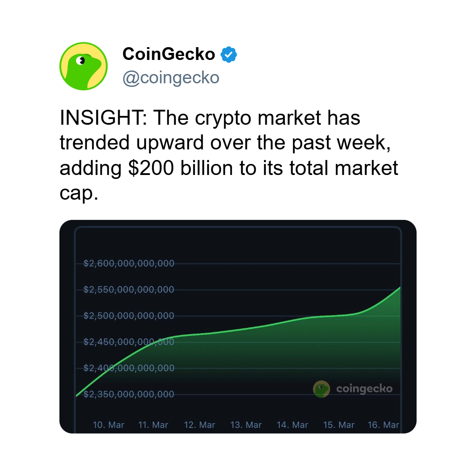Select the 13. Mar date label
Image resolution: width=476 pixels, height=476 pixels.
click(x=246, y=425)
